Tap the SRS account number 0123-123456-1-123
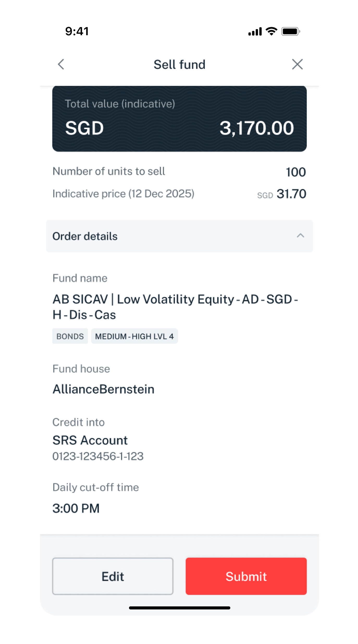The height and width of the screenshot is (644, 358). click(x=98, y=456)
